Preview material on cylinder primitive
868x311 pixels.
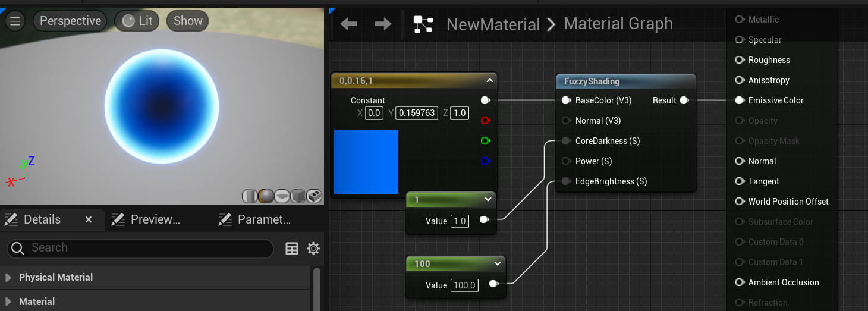point(250,196)
